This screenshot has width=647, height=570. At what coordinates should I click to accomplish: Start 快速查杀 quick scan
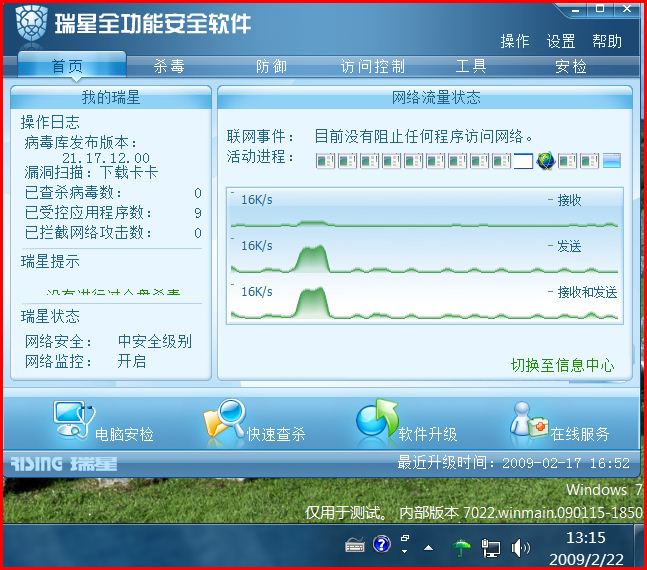224,419
